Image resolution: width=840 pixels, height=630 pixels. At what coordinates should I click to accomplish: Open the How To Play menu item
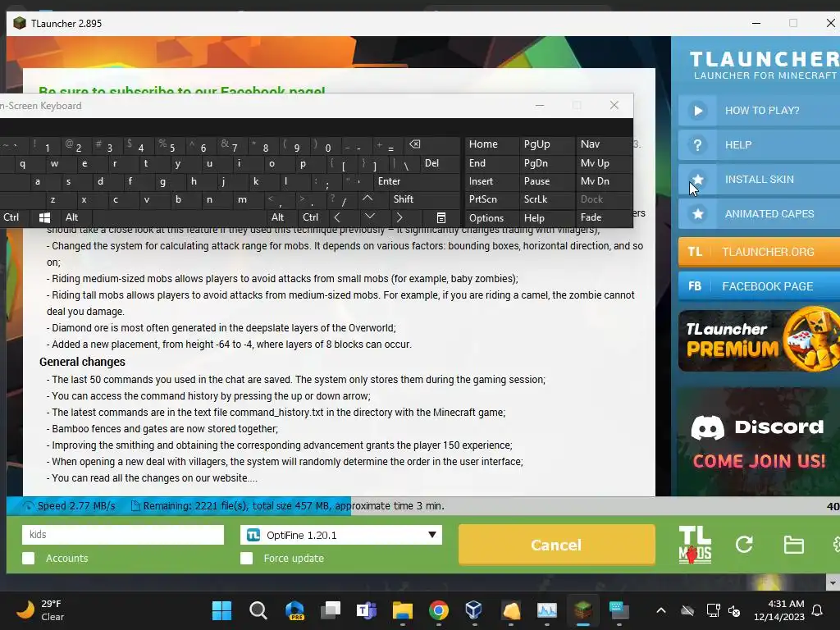coord(759,111)
